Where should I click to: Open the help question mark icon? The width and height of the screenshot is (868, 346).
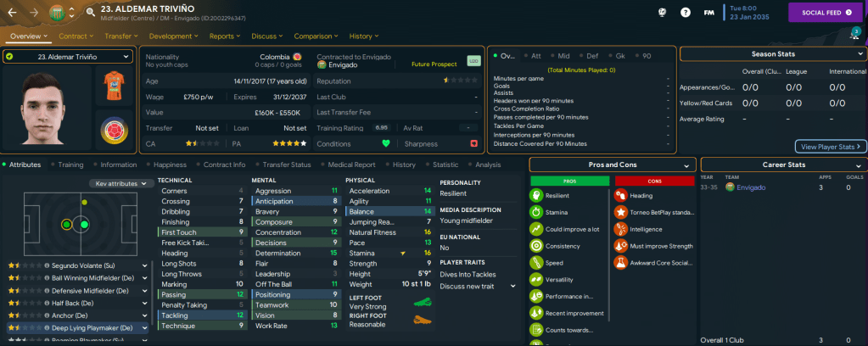pyautogui.click(x=685, y=12)
